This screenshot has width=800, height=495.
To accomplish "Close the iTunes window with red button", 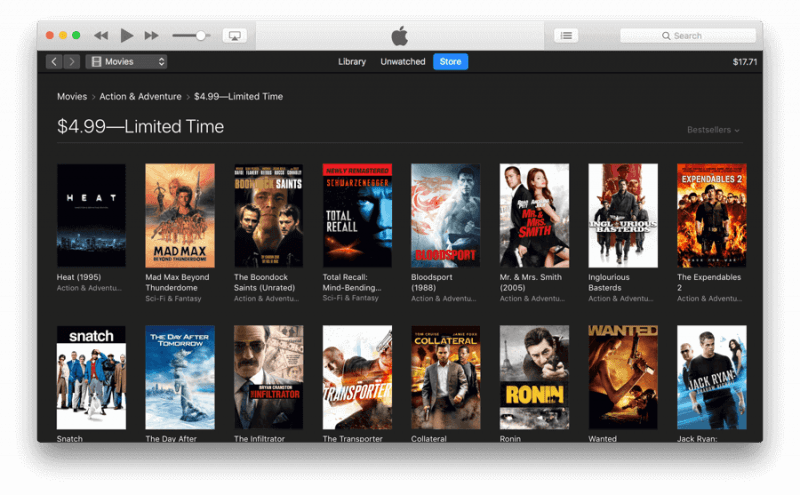I will tap(49, 35).
